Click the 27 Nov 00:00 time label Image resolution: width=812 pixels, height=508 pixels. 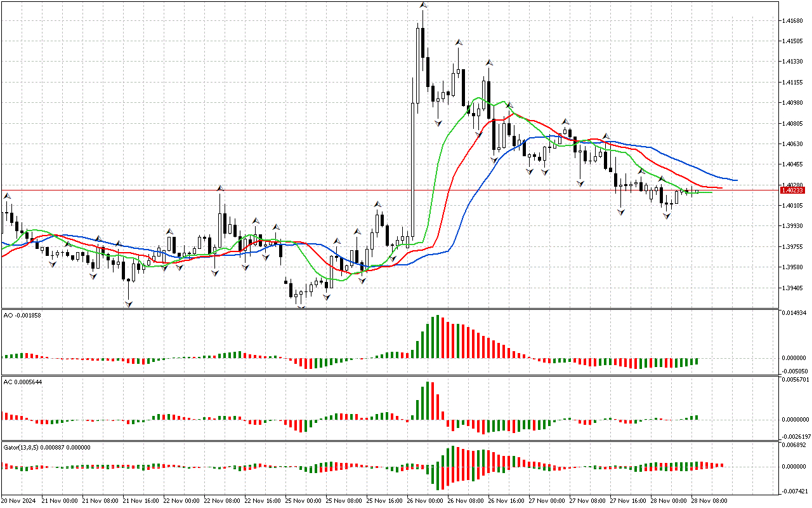coord(546,501)
